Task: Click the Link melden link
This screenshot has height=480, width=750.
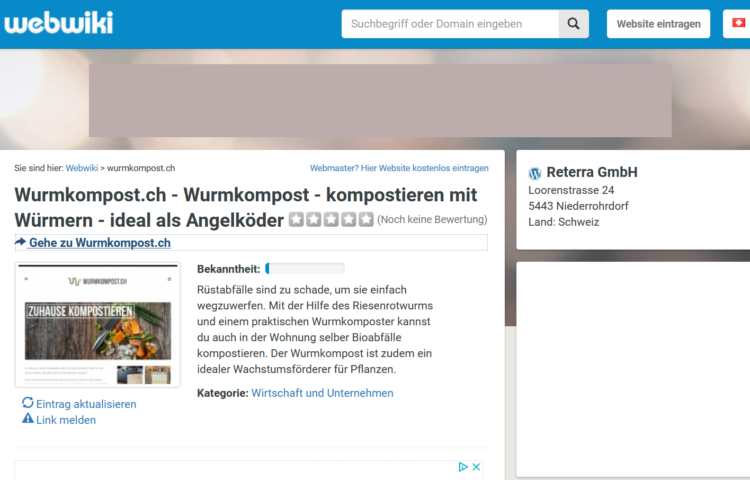Action: [66, 420]
